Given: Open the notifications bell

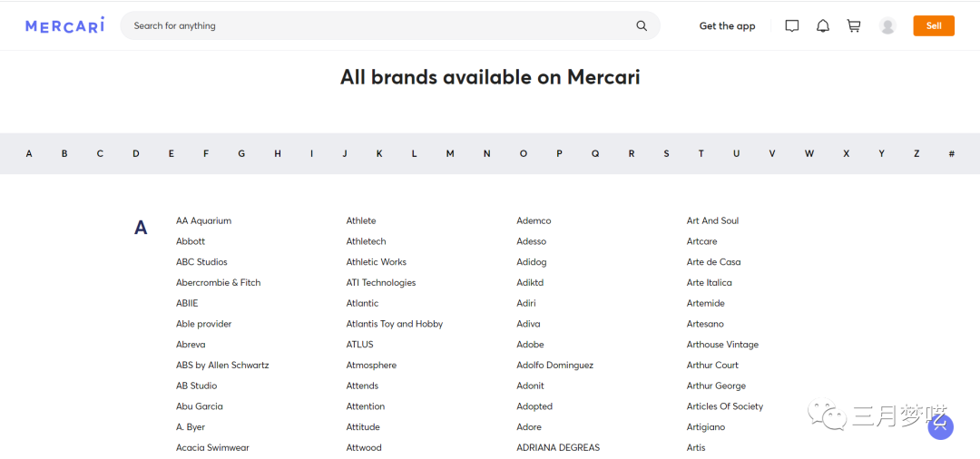Looking at the screenshot, I should (823, 26).
